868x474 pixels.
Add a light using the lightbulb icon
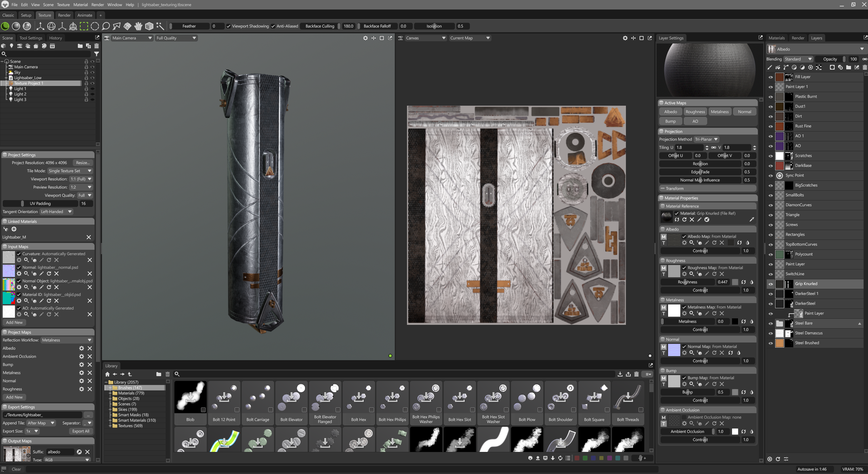click(x=12, y=46)
